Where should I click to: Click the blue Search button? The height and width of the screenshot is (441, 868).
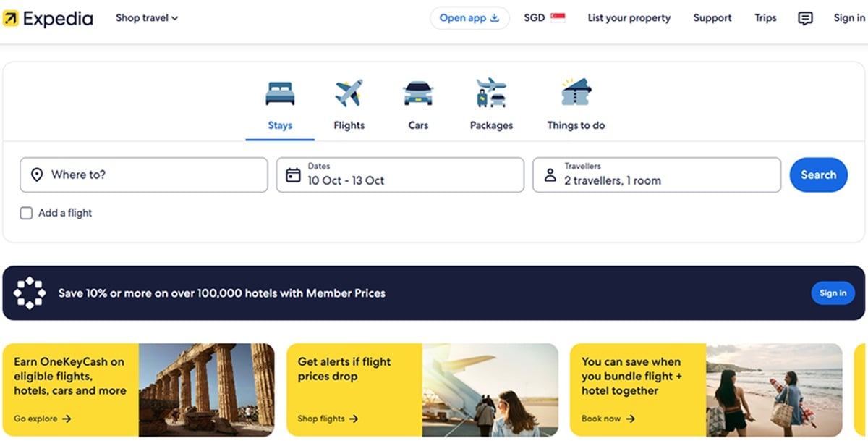pyautogui.click(x=818, y=175)
